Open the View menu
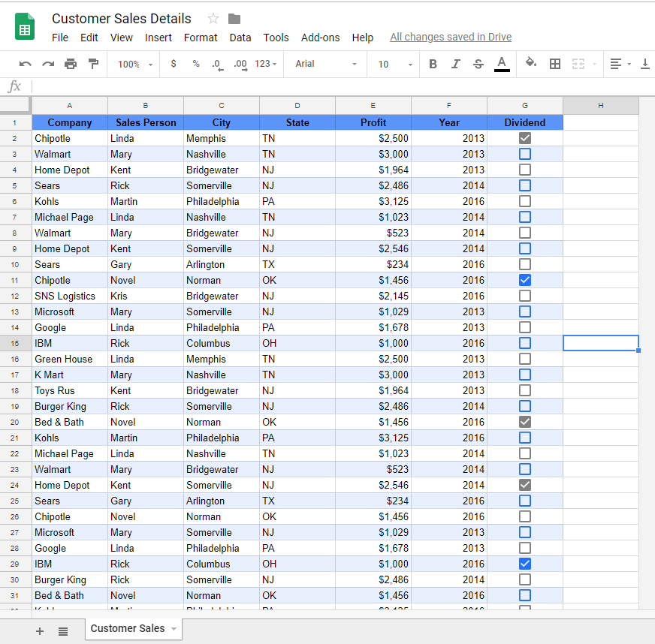 [x=121, y=38]
